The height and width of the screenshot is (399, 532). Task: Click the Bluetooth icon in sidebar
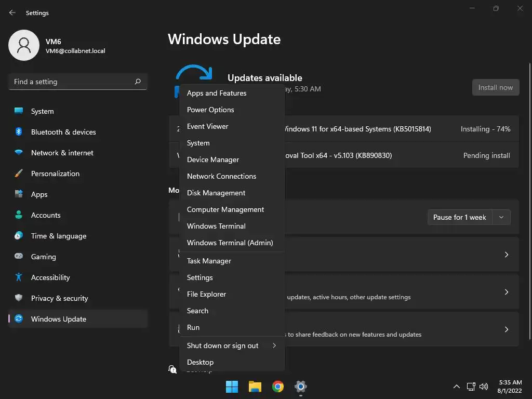19,131
